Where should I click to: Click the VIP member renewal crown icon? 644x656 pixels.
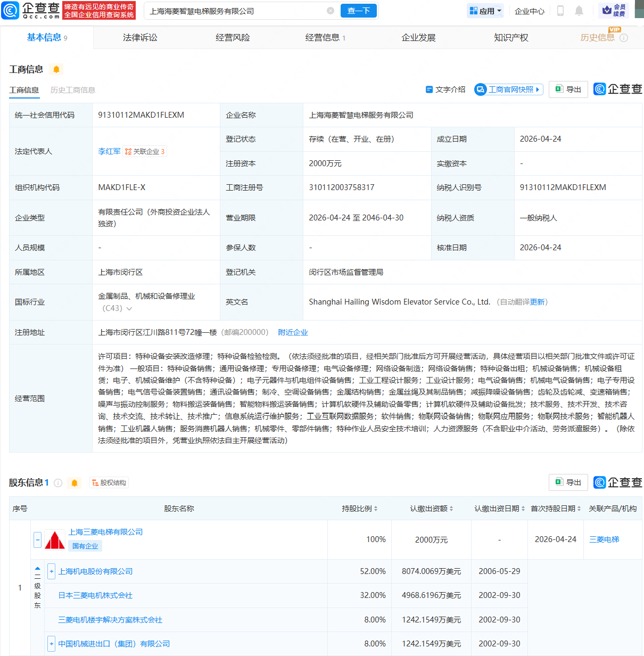614,10
